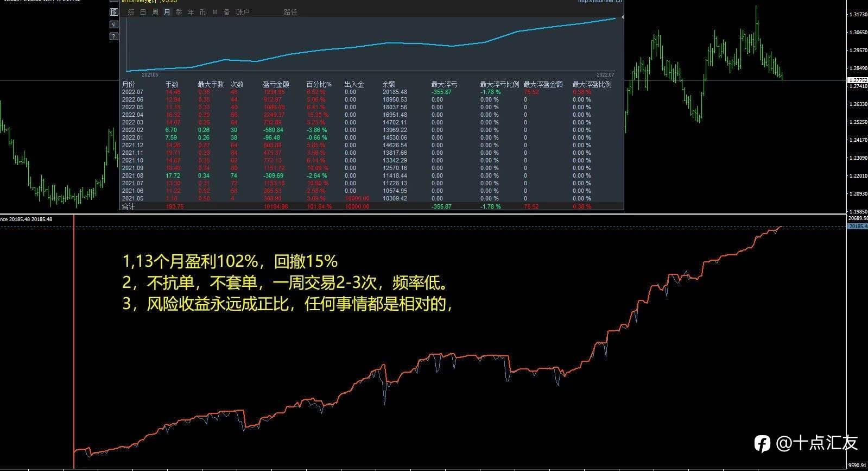Screen dimensions: 868x471
Task: Click the small arrow marker at chart's right edge
Action: (623, 18)
